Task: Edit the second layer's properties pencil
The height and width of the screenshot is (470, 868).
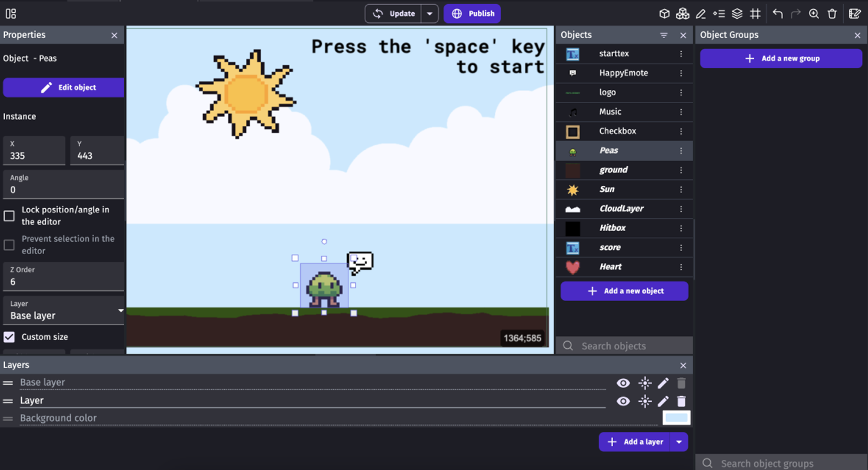Action: tap(663, 401)
